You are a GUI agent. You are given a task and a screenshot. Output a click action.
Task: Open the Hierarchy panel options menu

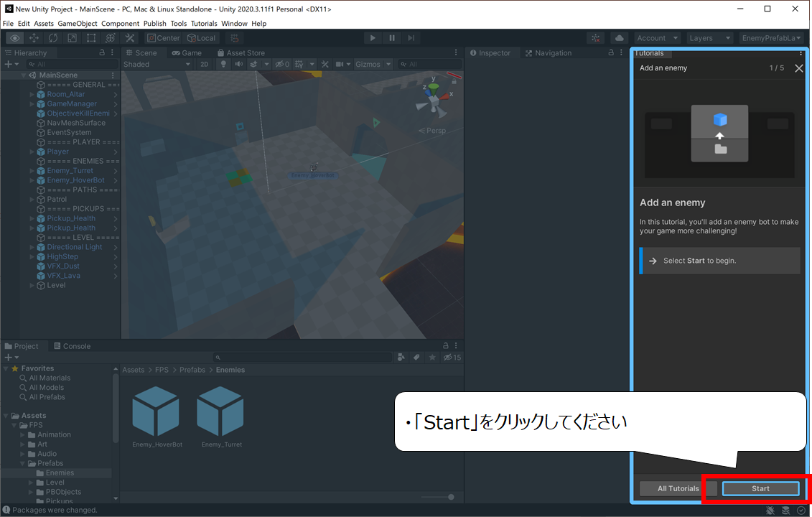[x=113, y=53]
